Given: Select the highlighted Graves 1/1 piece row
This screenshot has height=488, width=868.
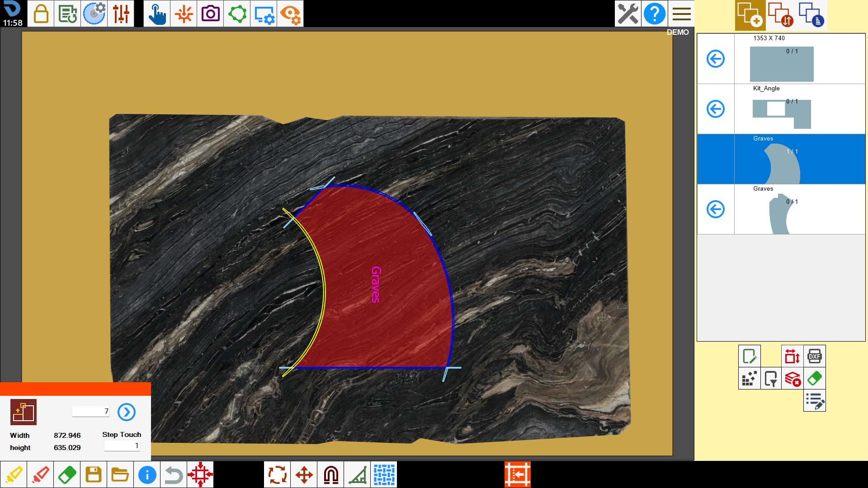Looking at the screenshot, I should click(781, 159).
